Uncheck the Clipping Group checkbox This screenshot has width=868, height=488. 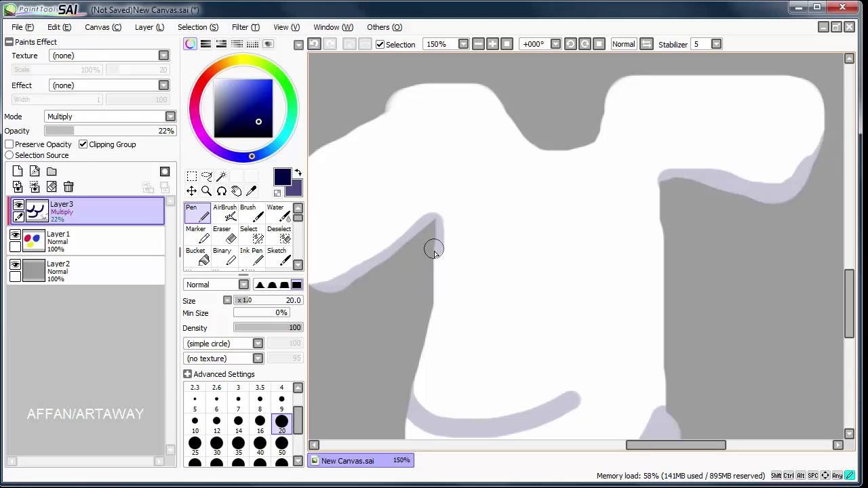pyautogui.click(x=83, y=144)
